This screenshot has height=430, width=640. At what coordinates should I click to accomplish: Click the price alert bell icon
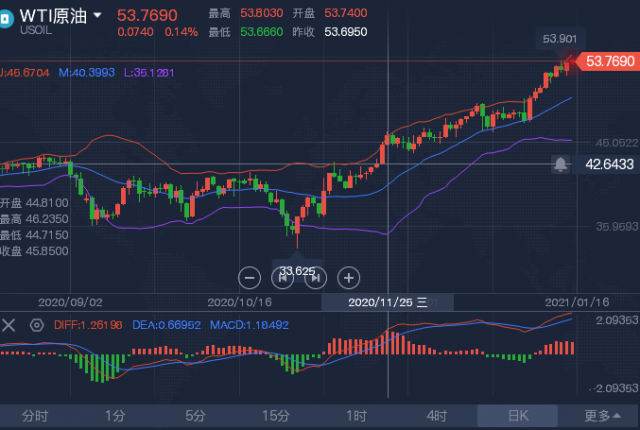click(x=560, y=164)
